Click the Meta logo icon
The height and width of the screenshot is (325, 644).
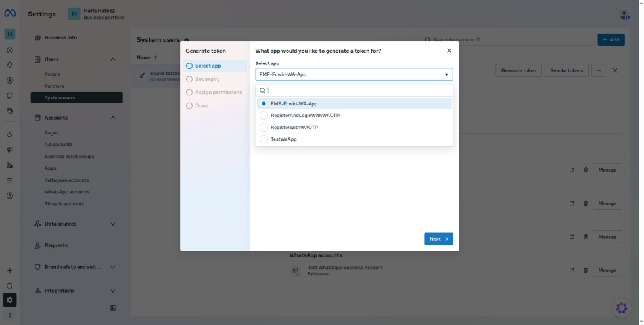10,14
